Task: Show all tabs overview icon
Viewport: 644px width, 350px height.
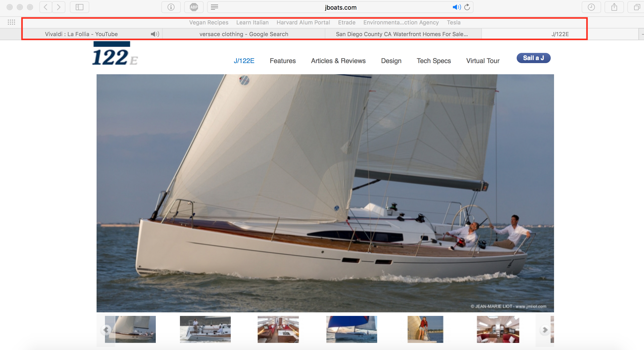Action: click(x=637, y=7)
